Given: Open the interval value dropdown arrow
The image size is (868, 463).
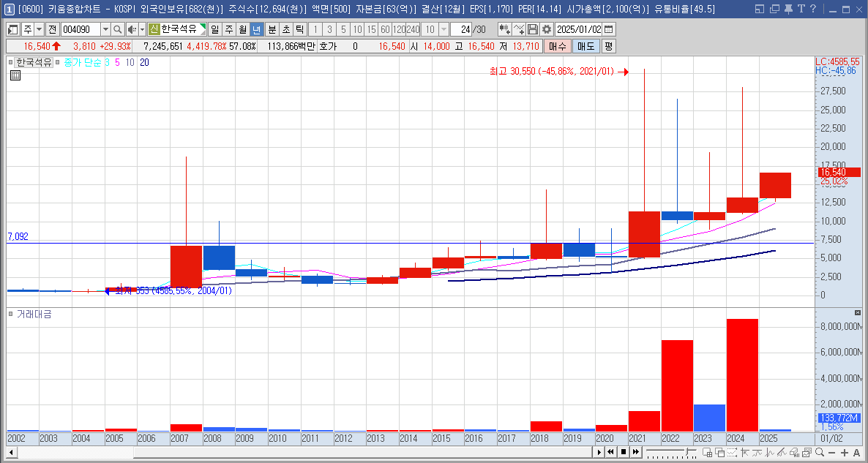Looking at the screenshot, I should coord(444,29).
